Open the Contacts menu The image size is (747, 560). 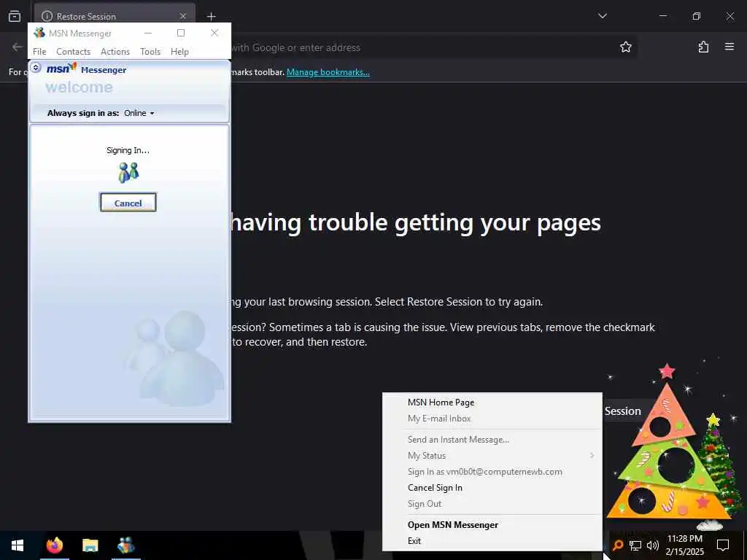click(74, 52)
